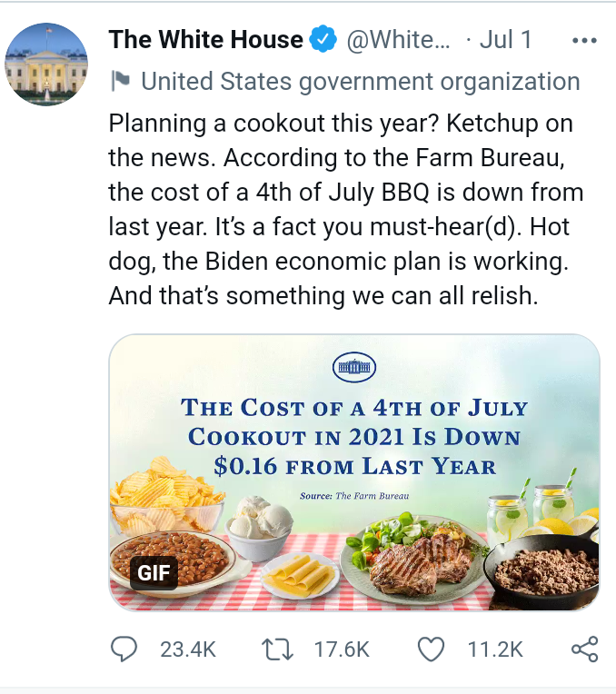
Task: Click the 23.4K replies count
Action: pos(187,649)
